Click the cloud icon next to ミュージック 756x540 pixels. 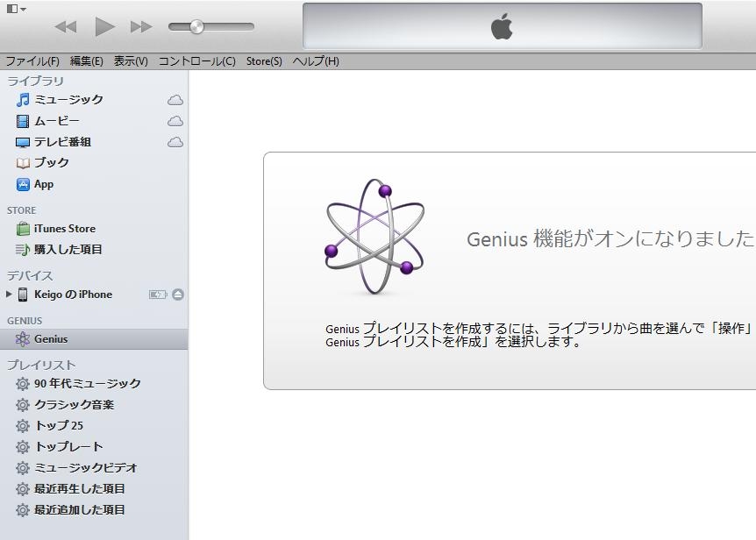pos(175,100)
